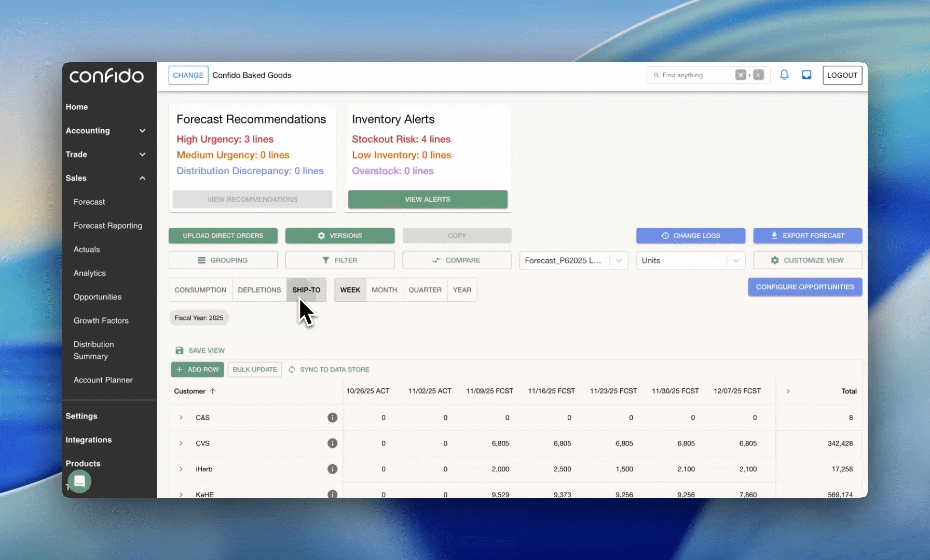
Task: Click the Save View disk icon
Action: 180,351
